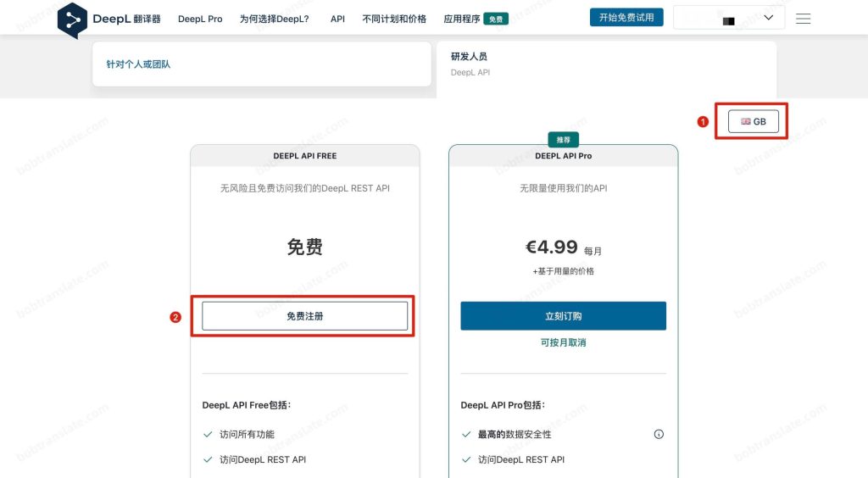The height and width of the screenshot is (478, 868).
Task: Click the green 推荐 badge above API Pro
Action: pos(563,139)
